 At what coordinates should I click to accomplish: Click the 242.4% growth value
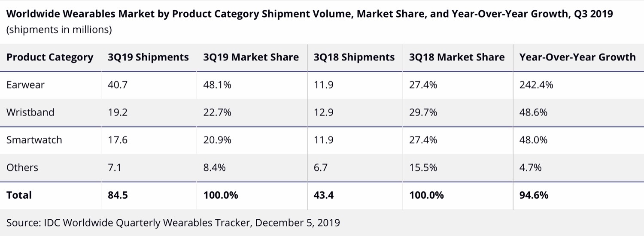click(536, 85)
